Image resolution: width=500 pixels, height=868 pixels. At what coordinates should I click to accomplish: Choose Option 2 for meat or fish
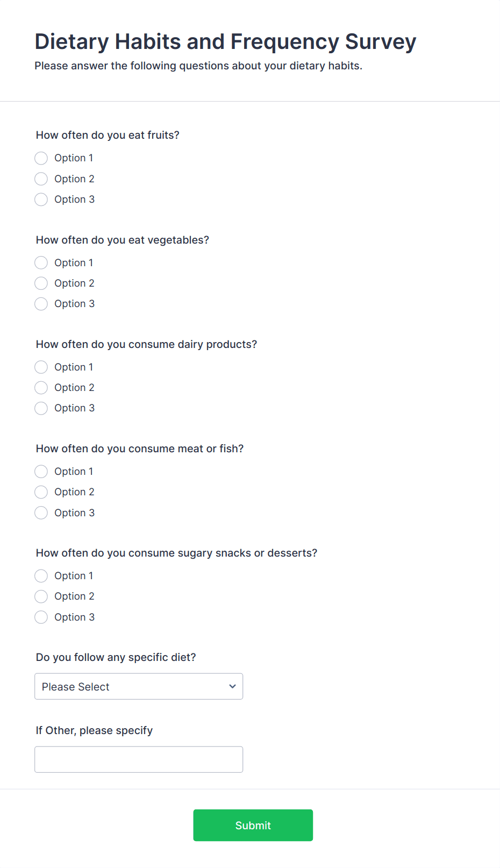41,492
